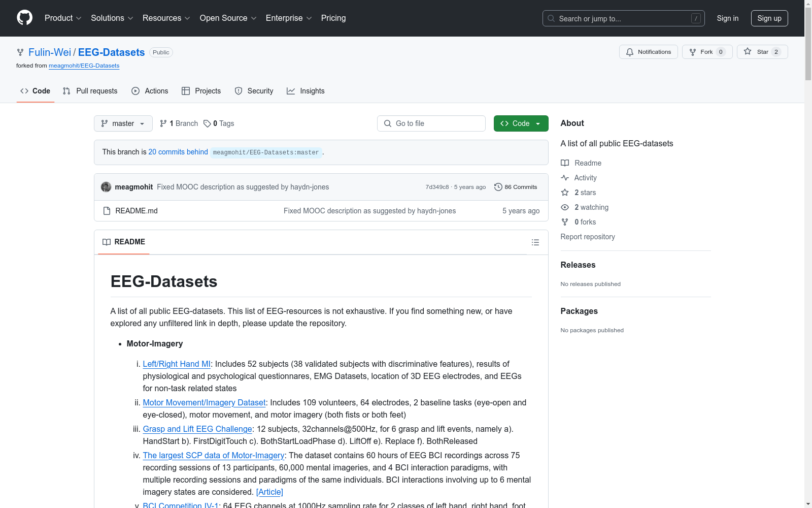Switch to the Code tab

coord(36,91)
